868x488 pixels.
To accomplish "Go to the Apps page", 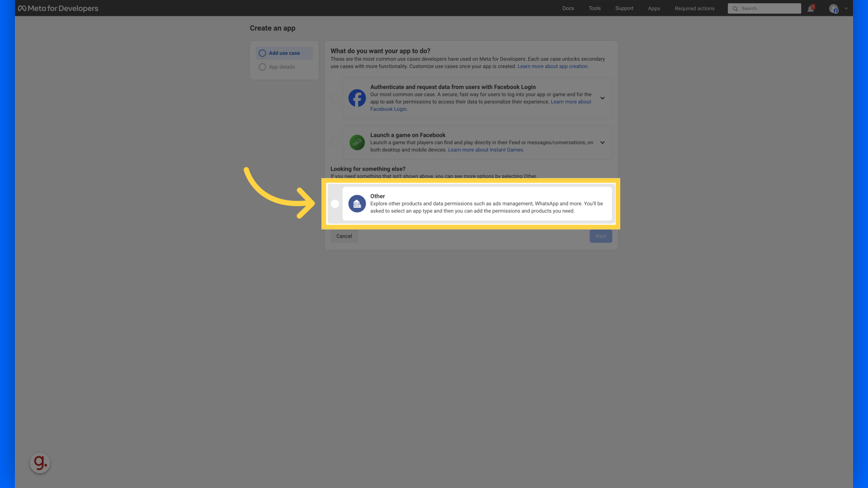I will [654, 9].
